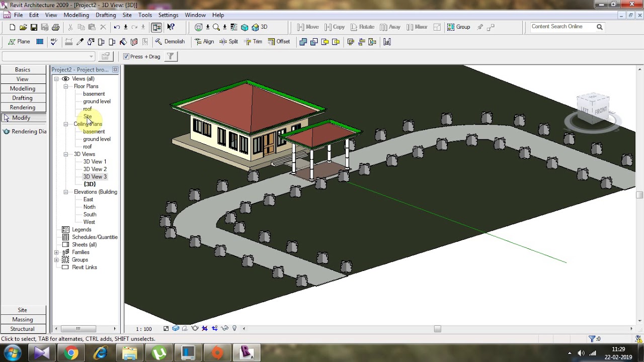This screenshot has height=362, width=644.
Task: Open the undo history dropdown arrow
Action: (x=125, y=27)
